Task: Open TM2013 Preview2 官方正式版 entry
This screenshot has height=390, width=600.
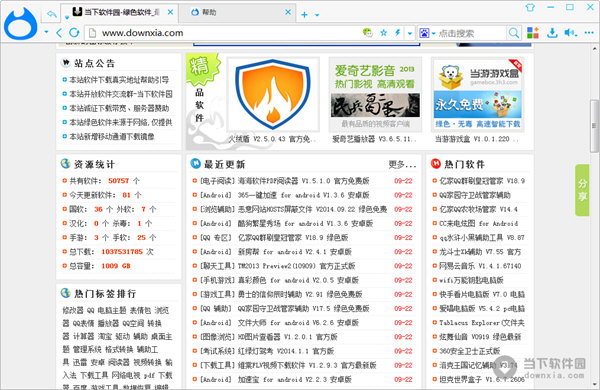Action: pos(297,266)
